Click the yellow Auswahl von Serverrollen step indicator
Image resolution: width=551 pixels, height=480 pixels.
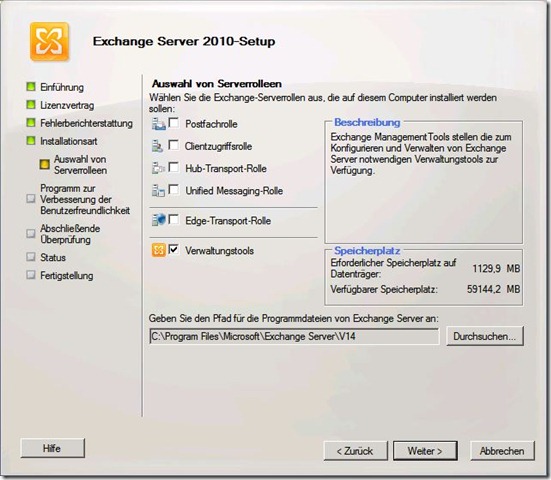coord(45,164)
